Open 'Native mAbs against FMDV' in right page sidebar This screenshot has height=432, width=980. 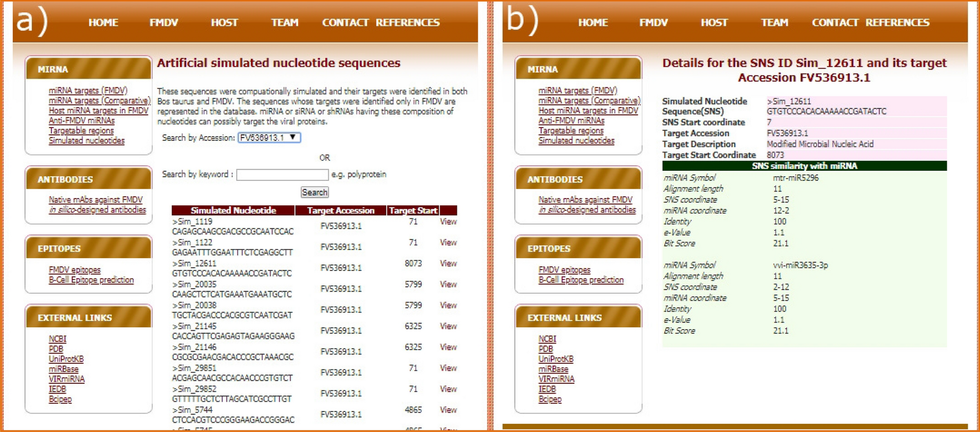[x=586, y=200]
